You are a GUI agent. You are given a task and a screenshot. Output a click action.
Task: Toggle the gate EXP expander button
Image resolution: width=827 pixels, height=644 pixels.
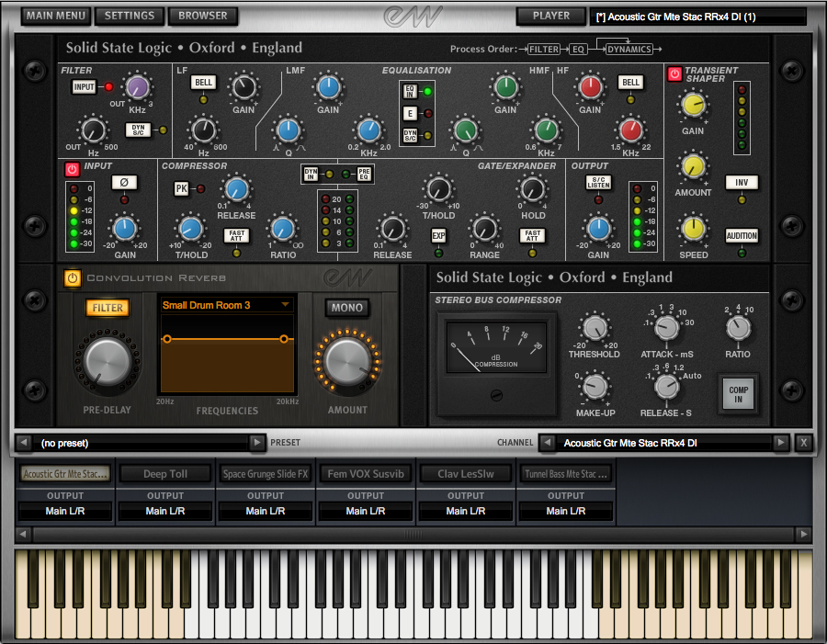438,236
